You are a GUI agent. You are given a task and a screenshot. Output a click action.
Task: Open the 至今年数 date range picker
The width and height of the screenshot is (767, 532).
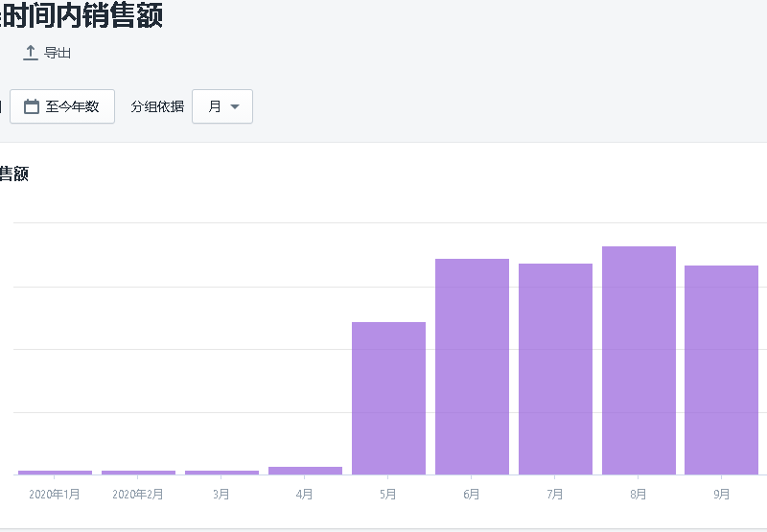coord(62,106)
